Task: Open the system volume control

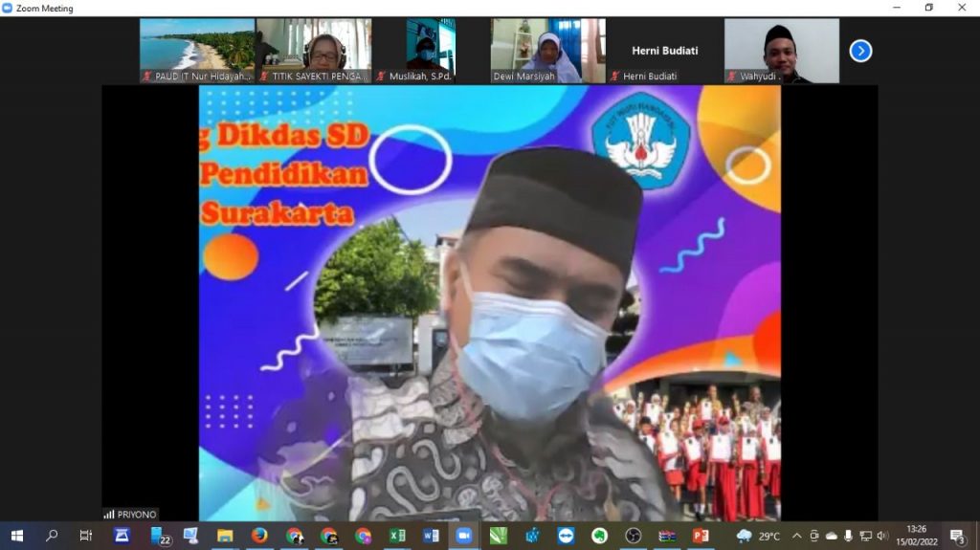Action: click(882, 536)
